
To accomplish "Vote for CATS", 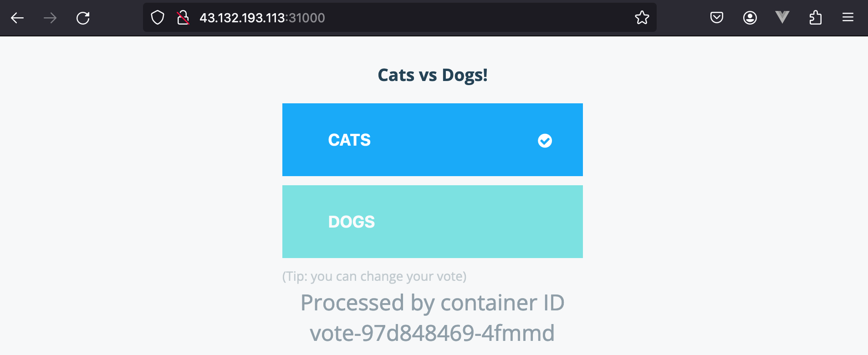I will point(350,140).
